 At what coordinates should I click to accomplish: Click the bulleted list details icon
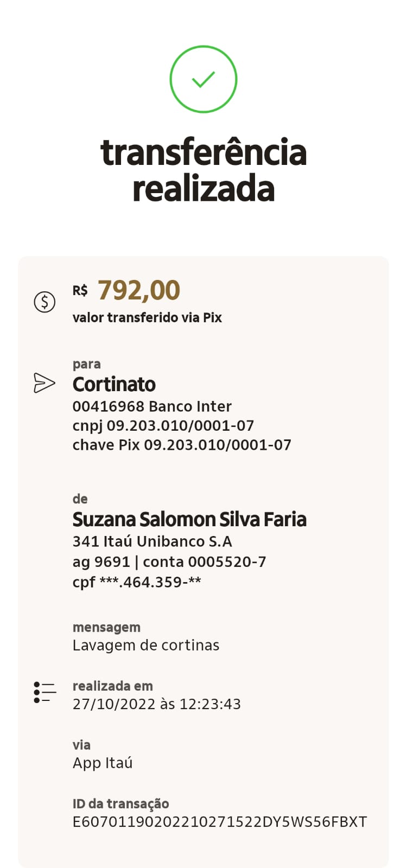pyautogui.click(x=44, y=693)
